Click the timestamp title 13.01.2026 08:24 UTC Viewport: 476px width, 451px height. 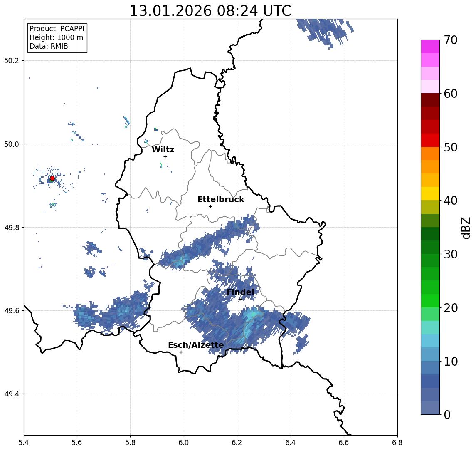coord(210,11)
